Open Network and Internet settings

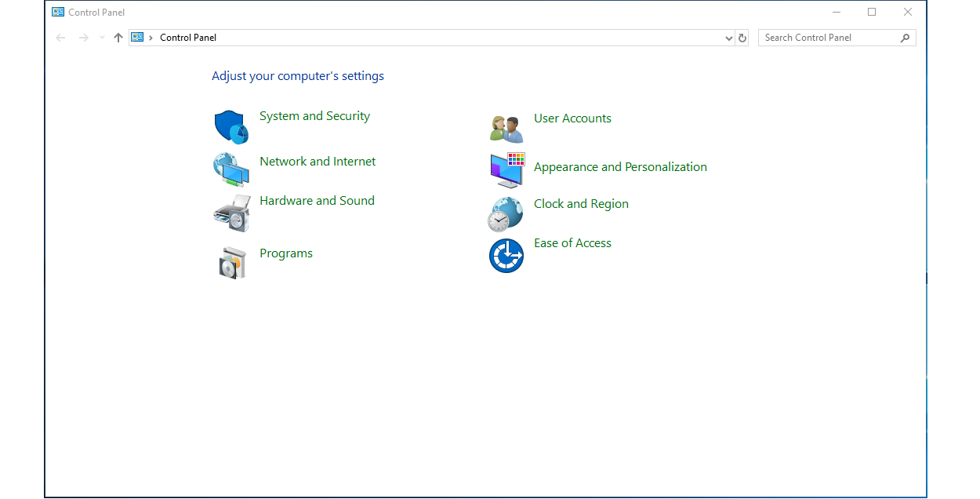[317, 161]
